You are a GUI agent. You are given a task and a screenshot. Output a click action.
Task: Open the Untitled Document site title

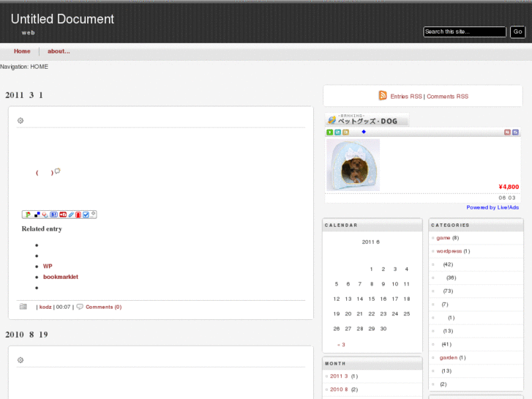click(62, 19)
